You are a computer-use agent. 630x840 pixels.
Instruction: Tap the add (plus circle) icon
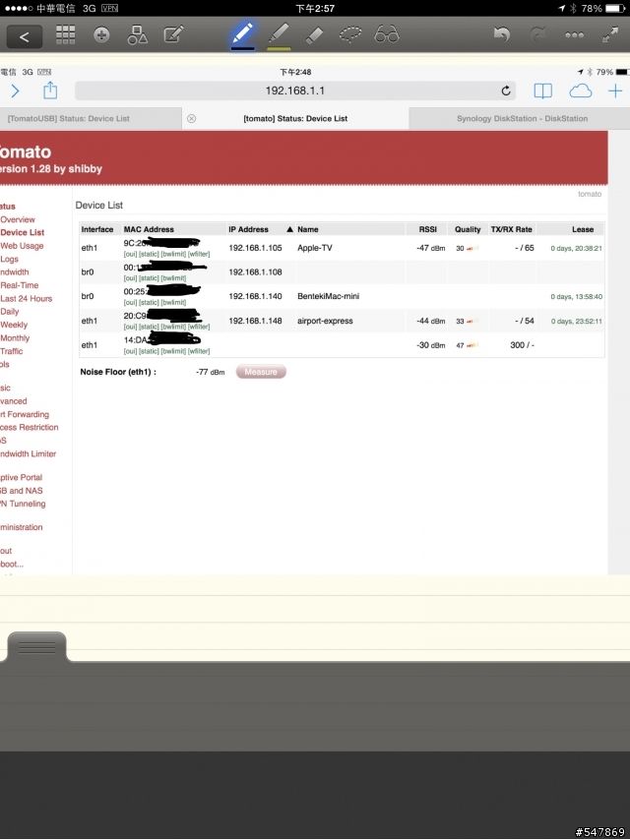tap(101, 34)
